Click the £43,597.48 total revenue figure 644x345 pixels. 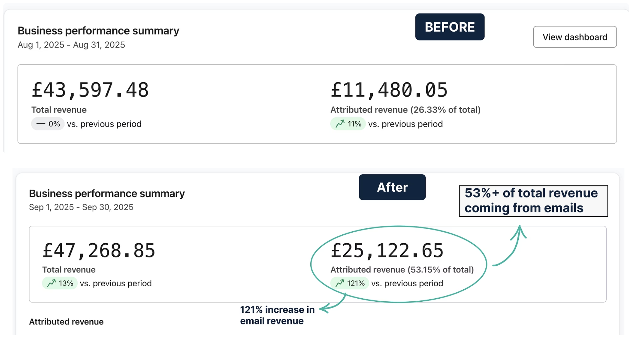coord(90,90)
